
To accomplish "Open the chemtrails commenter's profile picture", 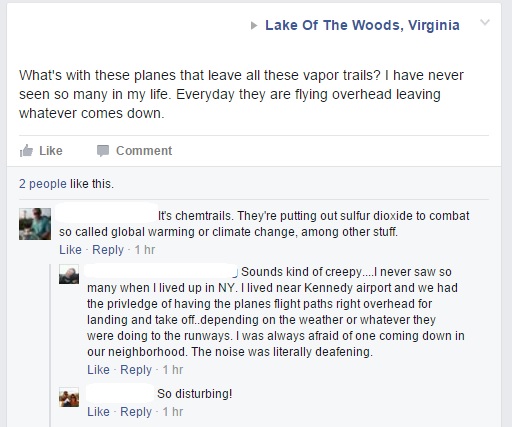I will coord(35,224).
